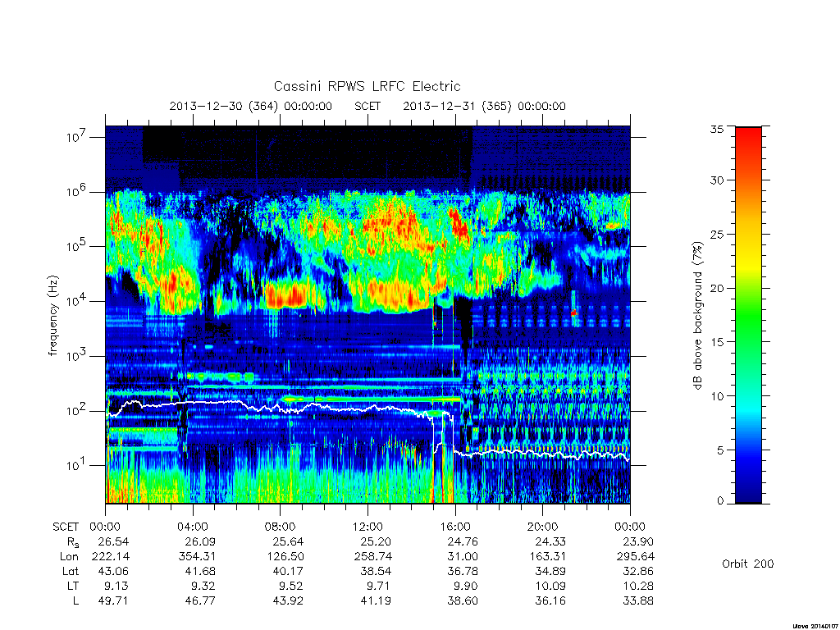Screen dimensions: 840x630
Task: Click the 20:00 SCET time label
Action: [x=542, y=527]
